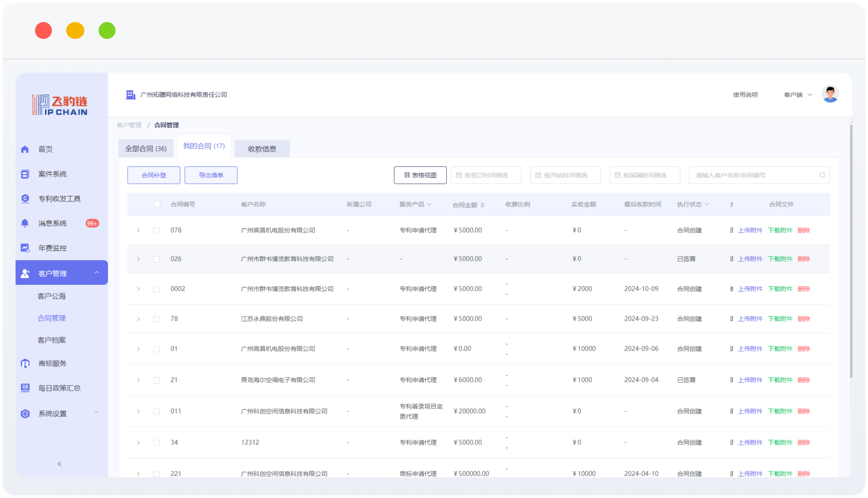
Task: Click the search magnifier icon in the search box
Action: coord(822,175)
